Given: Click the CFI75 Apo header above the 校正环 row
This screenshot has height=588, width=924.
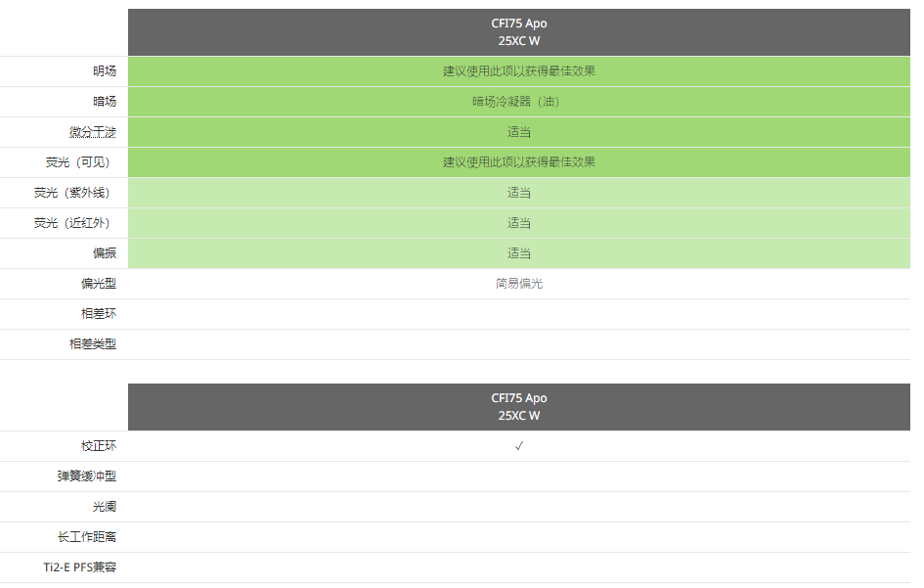Looking at the screenshot, I should [x=518, y=407].
